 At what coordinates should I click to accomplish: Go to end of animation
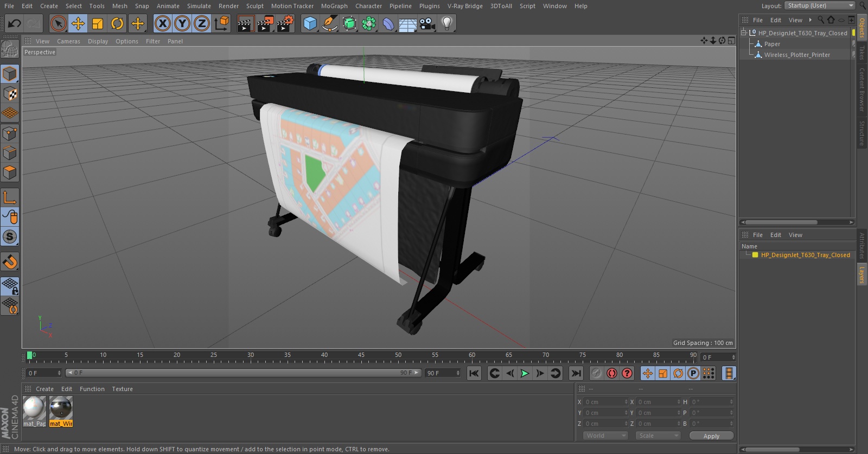tap(576, 373)
